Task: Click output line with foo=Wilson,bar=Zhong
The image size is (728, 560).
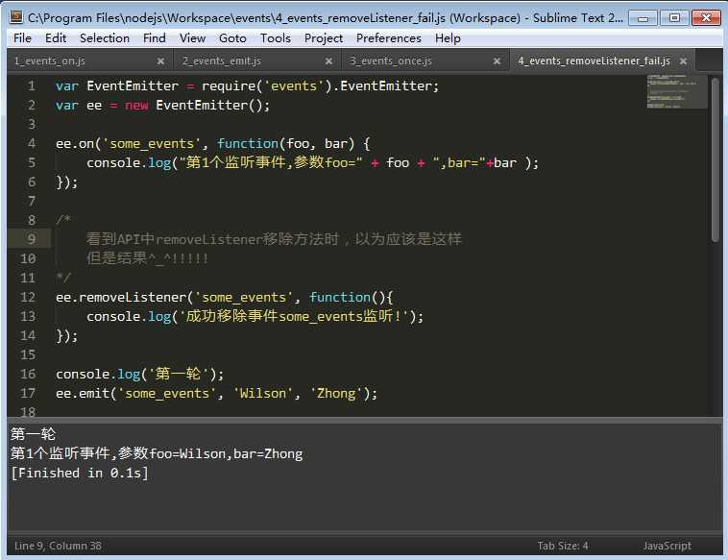Action: pos(157,453)
